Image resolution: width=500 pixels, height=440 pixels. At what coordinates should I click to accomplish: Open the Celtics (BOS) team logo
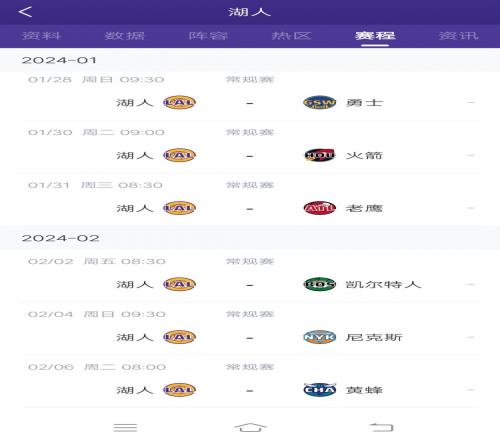(319, 284)
